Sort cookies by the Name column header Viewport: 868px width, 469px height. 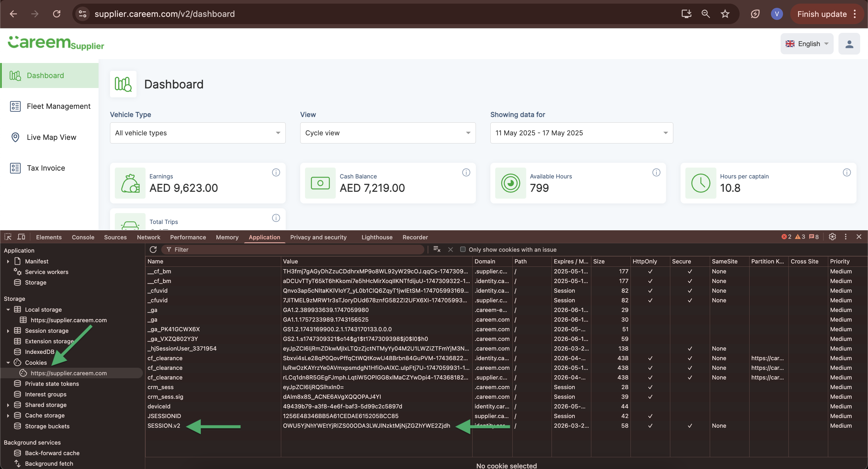pos(213,261)
